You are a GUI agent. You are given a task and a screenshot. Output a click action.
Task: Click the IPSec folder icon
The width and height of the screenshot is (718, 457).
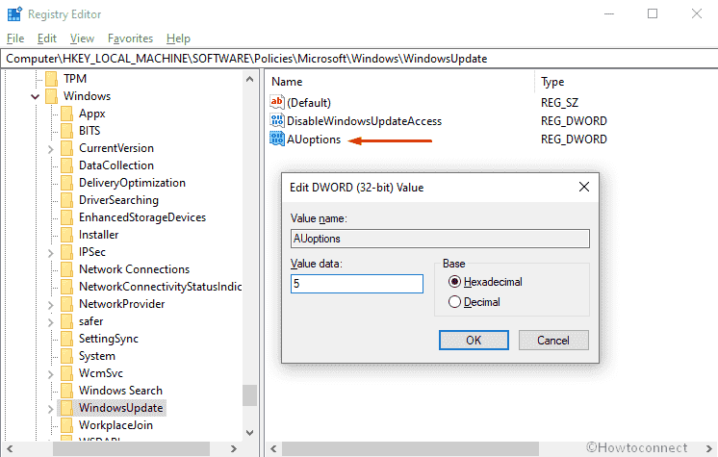[x=67, y=252]
